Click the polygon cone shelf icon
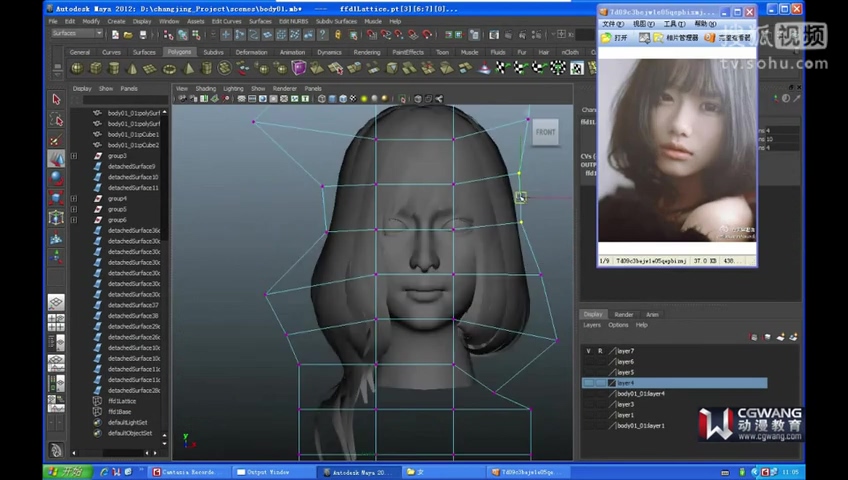This screenshot has width=848, height=480. pyautogui.click(x=133, y=69)
